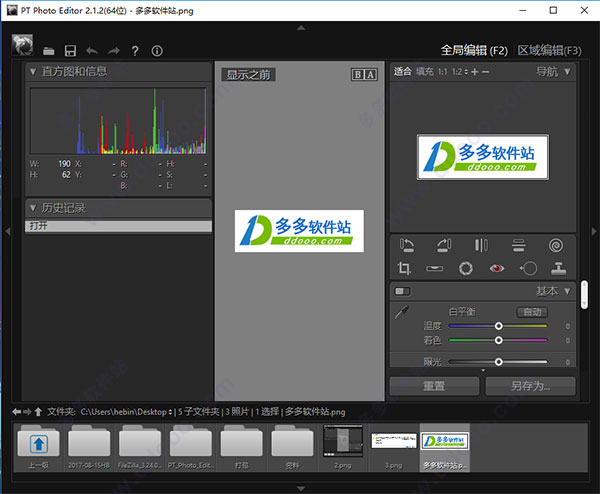The width and height of the screenshot is (600, 494).
Task: Select the circle spot tool
Action: (x=528, y=268)
